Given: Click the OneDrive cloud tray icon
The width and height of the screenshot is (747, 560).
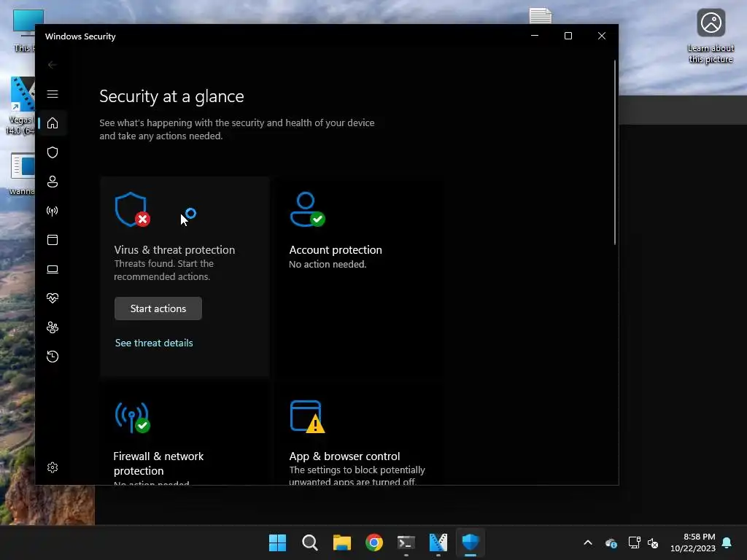Looking at the screenshot, I should pyautogui.click(x=611, y=542).
